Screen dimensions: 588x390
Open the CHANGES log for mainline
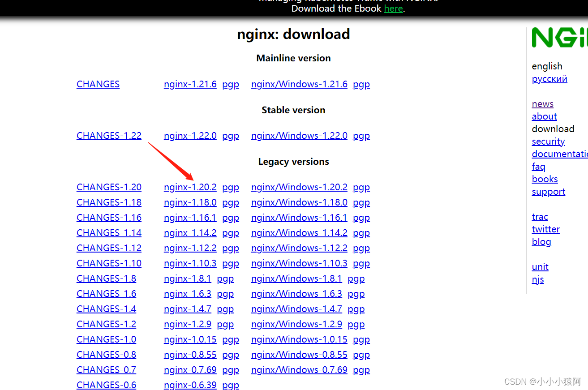click(x=98, y=84)
